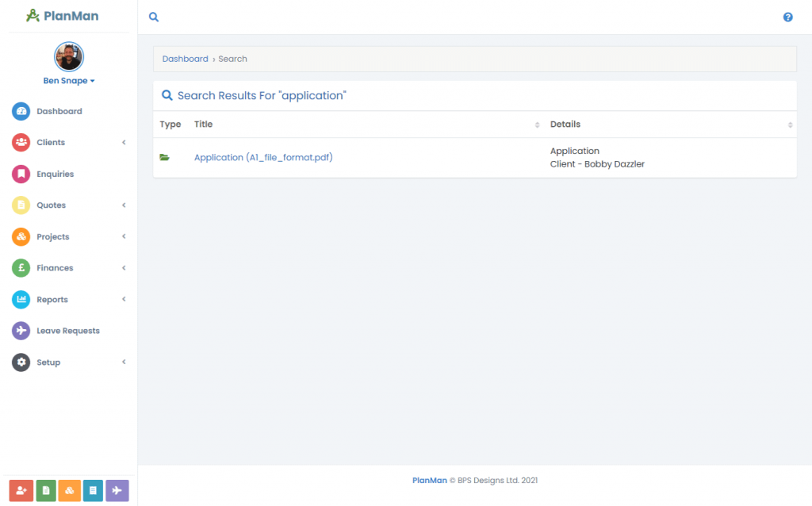Open Leave Requests via the purple plane icon
The height and width of the screenshot is (506, 812).
click(x=21, y=331)
